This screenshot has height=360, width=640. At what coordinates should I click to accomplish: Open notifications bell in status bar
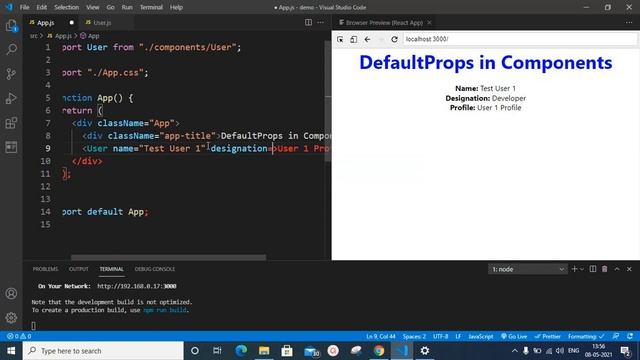pos(630,336)
